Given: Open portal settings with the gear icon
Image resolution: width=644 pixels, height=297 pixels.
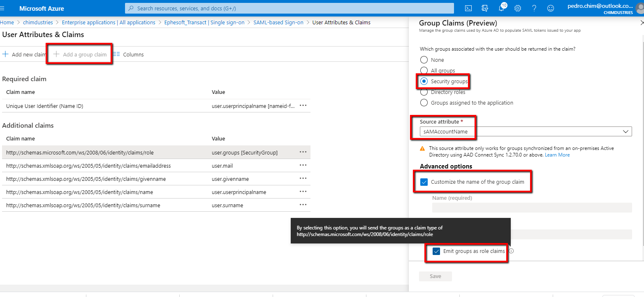Looking at the screenshot, I should [518, 8].
